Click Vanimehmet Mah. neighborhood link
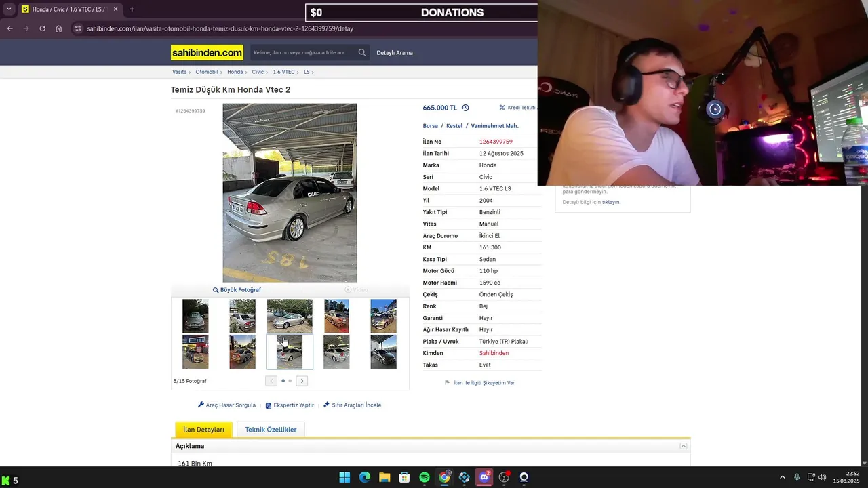Viewport: 868px width, 488px height. tap(495, 126)
